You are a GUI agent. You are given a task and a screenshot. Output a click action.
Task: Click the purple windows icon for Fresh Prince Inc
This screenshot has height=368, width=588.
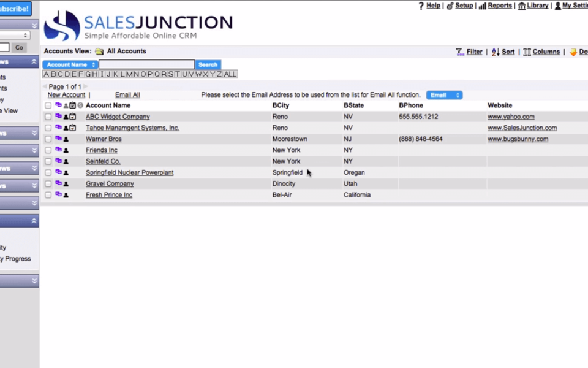[x=58, y=194]
